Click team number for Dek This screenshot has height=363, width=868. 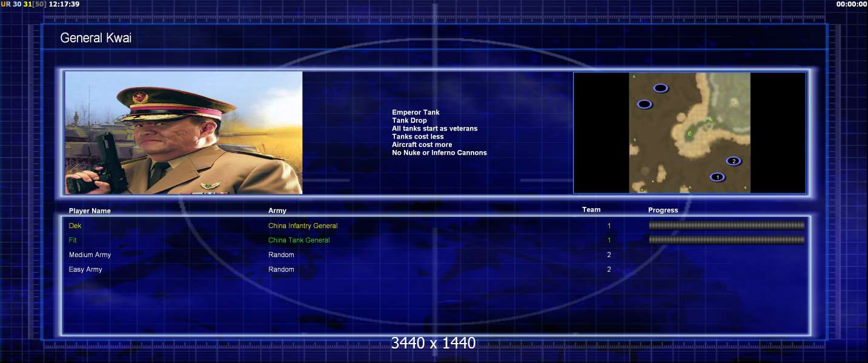[609, 226]
